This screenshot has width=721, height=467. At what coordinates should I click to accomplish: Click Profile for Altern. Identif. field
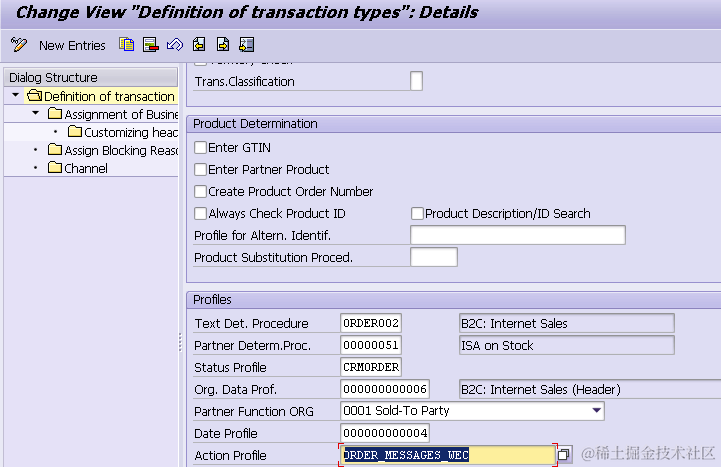518,235
